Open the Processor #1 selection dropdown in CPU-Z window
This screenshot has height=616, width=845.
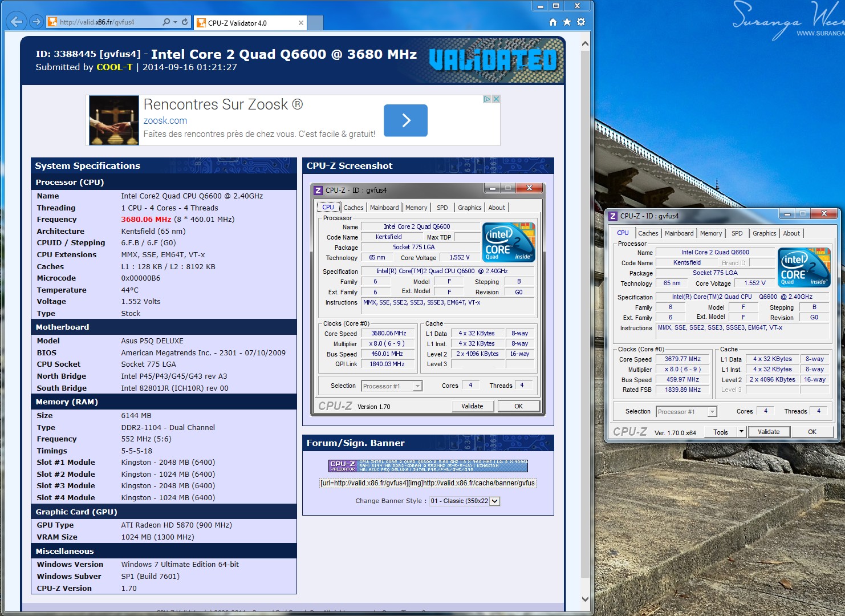pos(686,412)
